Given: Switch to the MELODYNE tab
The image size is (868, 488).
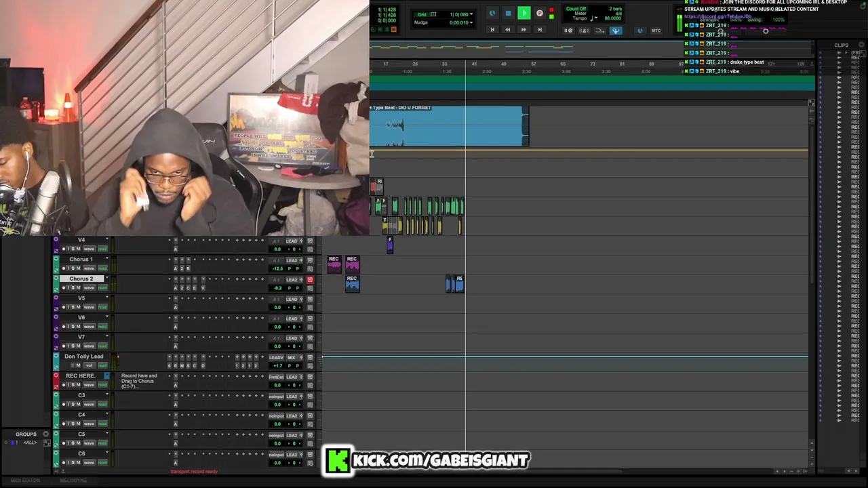Looking at the screenshot, I should point(73,481).
